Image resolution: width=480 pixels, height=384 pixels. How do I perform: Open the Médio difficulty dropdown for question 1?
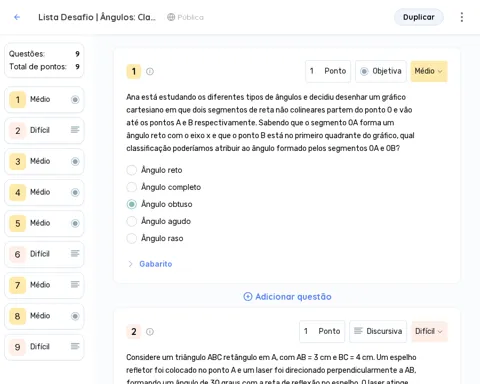tap(429, 71)
